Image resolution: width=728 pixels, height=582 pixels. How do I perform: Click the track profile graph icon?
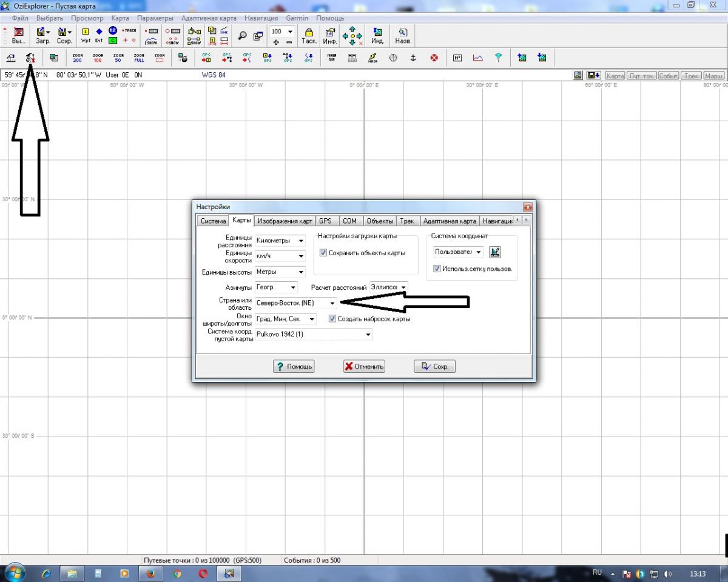point(478,58)
